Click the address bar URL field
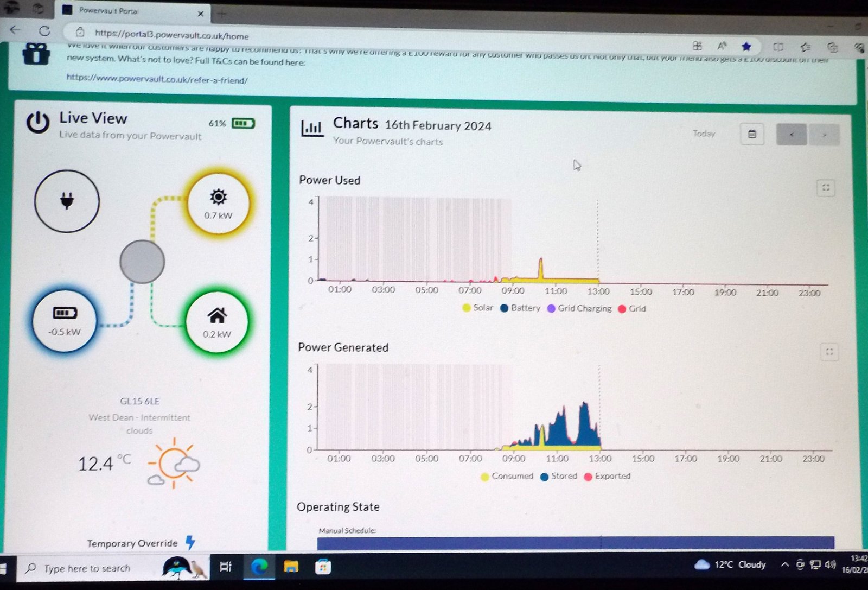 click(171, 35)
